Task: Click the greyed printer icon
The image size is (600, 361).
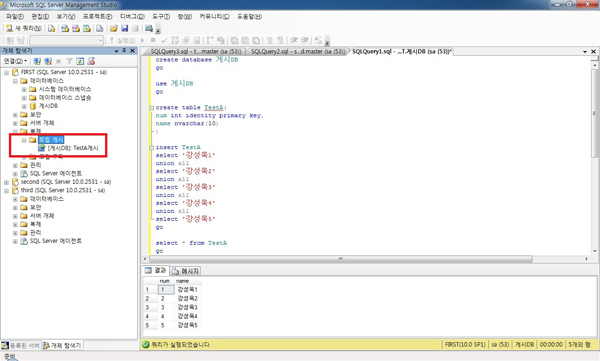Action: (135, 28)
